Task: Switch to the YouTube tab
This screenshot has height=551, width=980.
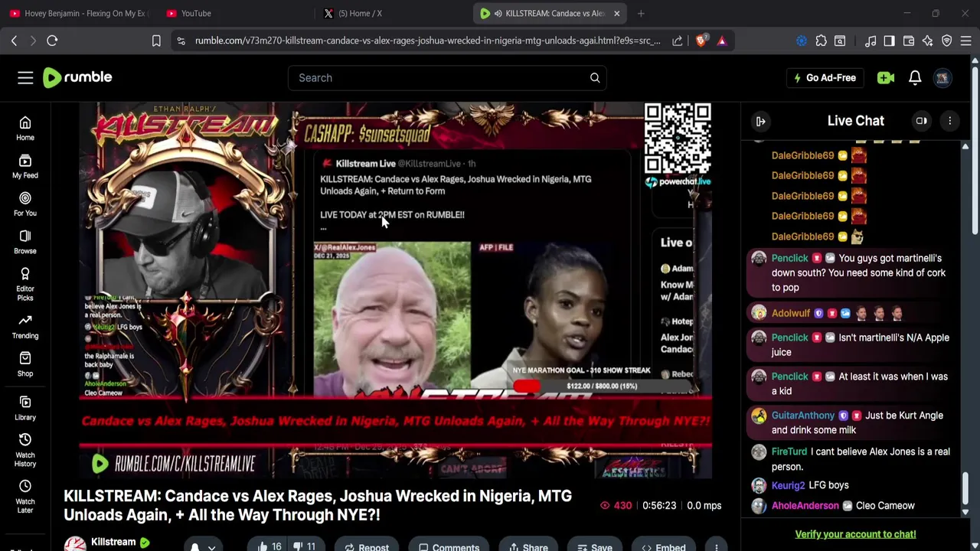Action: [234, 13]
